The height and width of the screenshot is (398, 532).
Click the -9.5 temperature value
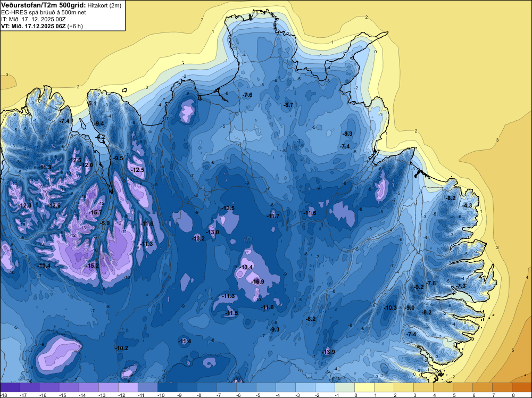[118, 158]
